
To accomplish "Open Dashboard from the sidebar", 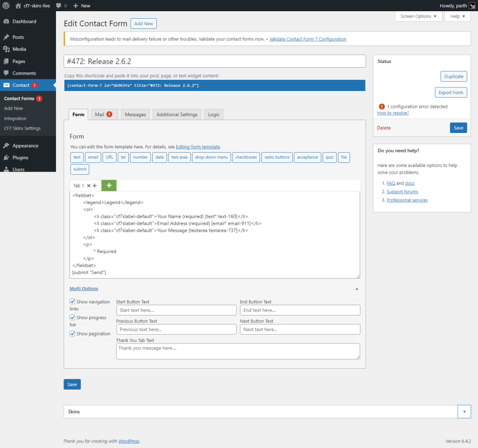I will click(x=24, y=21).
